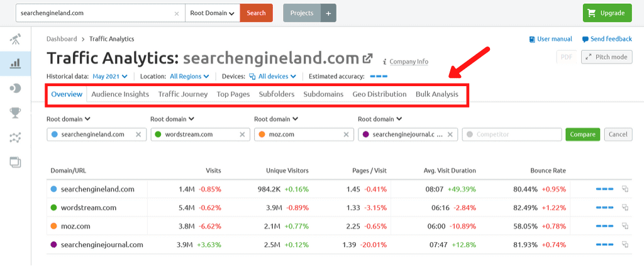Switch to the Geo Distribution tab

[379, 94]
